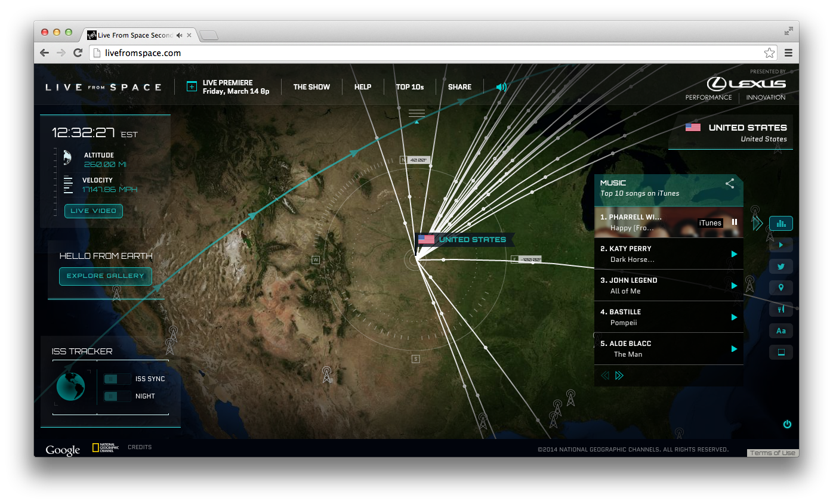Expand the hamburger handle above the map
This screenshot has height=504, width=833.
coord(416,112)
